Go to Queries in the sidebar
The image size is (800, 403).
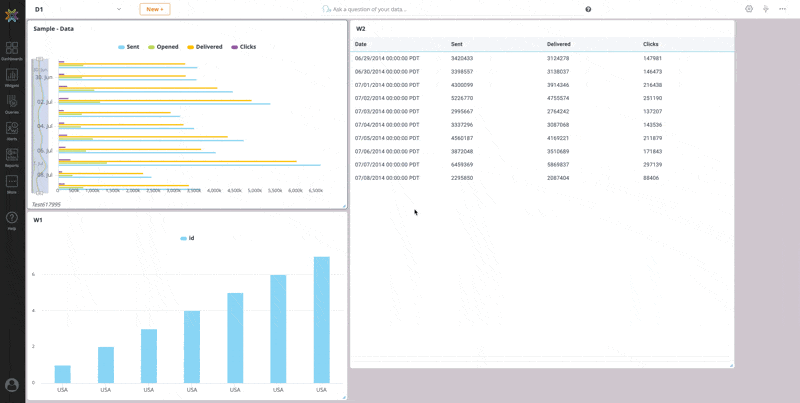click(12, 104)
